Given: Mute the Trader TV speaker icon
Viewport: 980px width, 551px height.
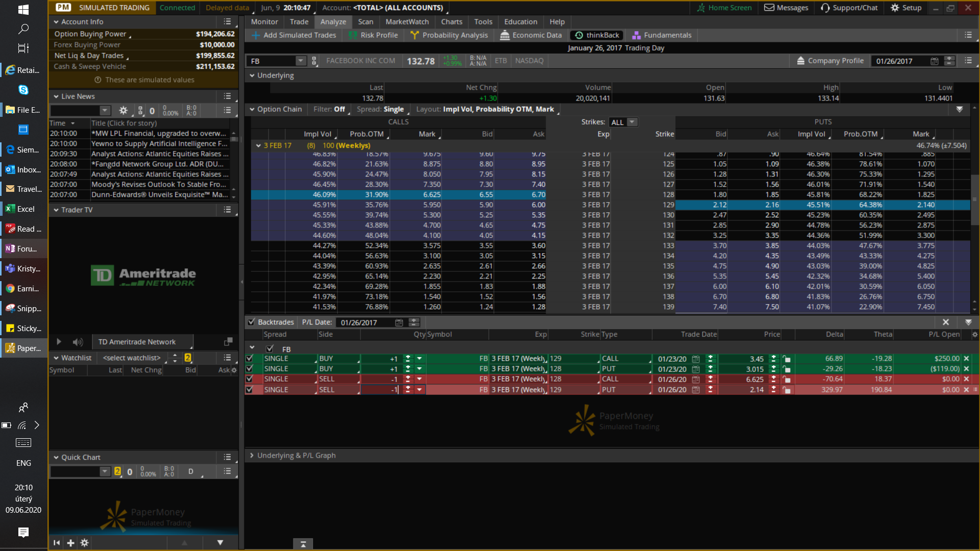Looking at the screenshot, I should click(78, 342).
